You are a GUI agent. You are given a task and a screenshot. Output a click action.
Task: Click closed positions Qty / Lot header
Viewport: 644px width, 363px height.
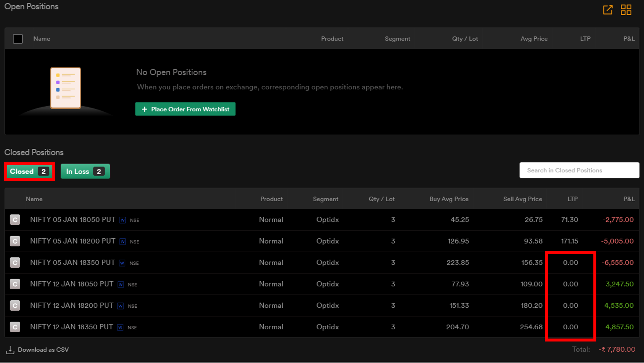pyautogui.click(x=382, y=199)
